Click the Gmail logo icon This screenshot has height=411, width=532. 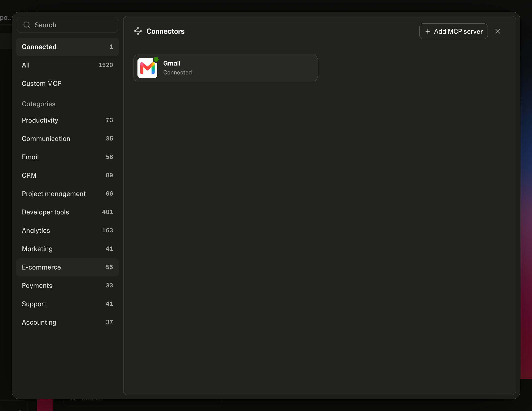(x=147, y=68)
